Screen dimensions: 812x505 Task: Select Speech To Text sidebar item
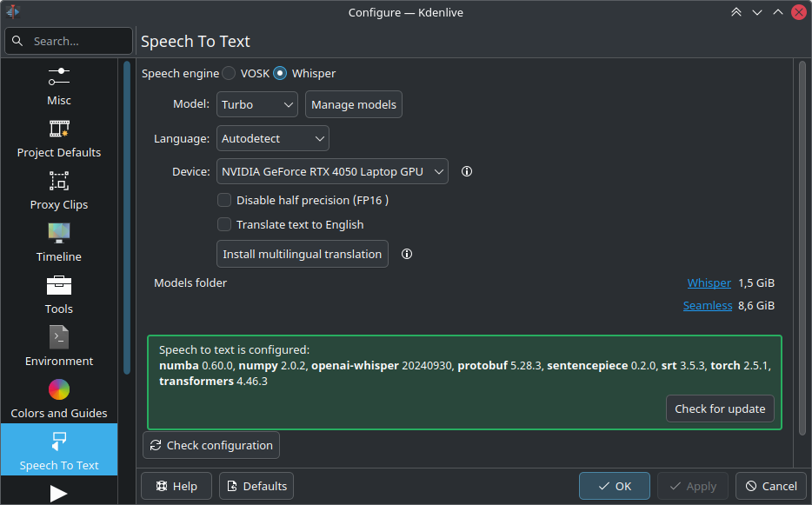(x=59, y=449)
